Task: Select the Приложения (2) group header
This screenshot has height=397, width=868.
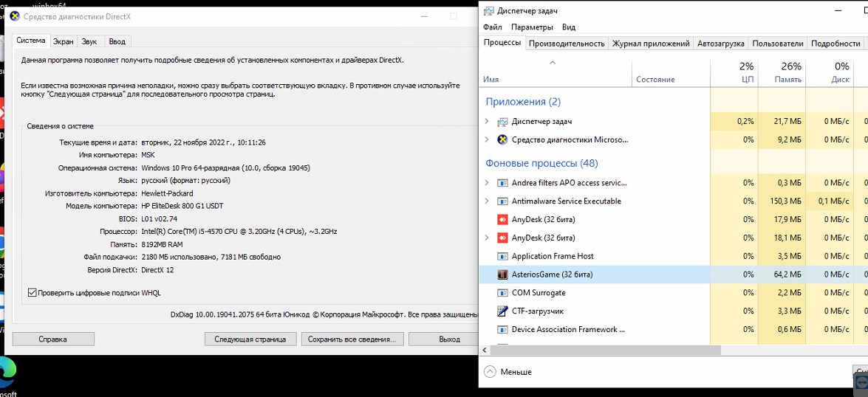Action: coord(523,102)
